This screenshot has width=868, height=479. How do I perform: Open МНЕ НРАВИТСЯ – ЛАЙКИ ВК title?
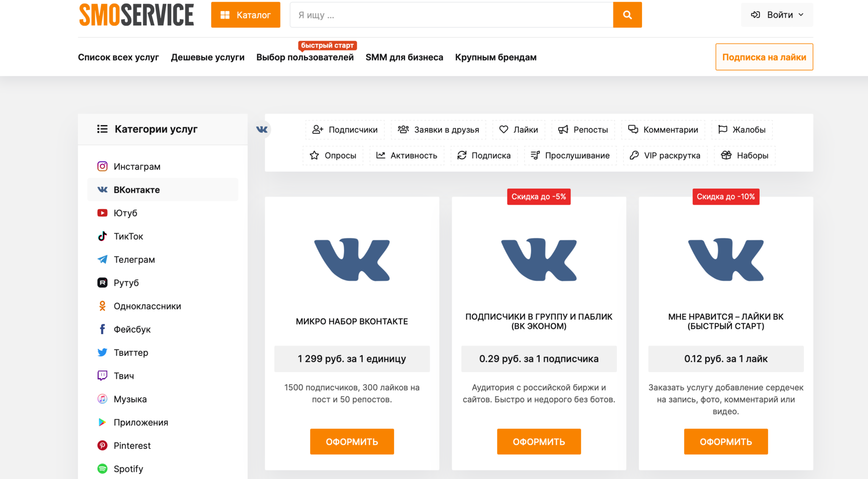tap(726, 321)
